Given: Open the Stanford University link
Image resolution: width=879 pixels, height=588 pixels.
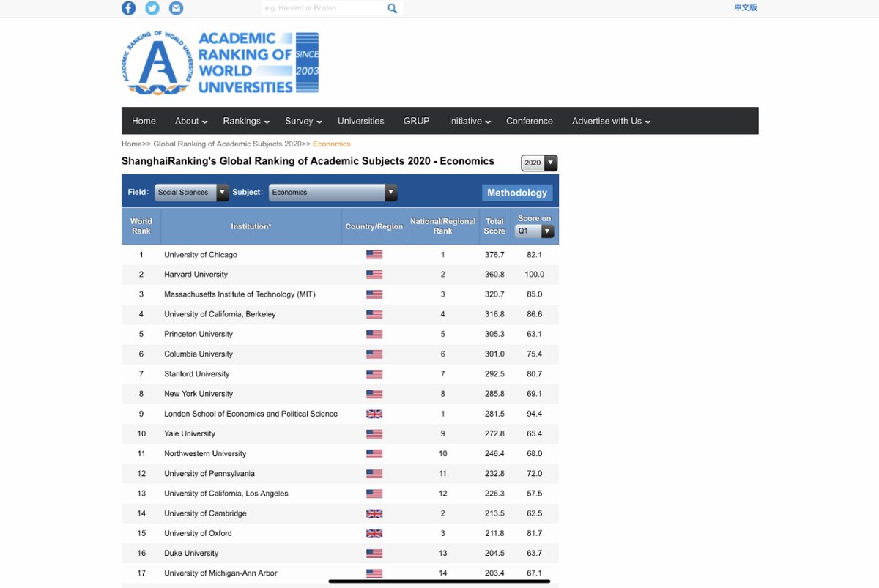Looking at the screenshot, I should pos(197,374).
